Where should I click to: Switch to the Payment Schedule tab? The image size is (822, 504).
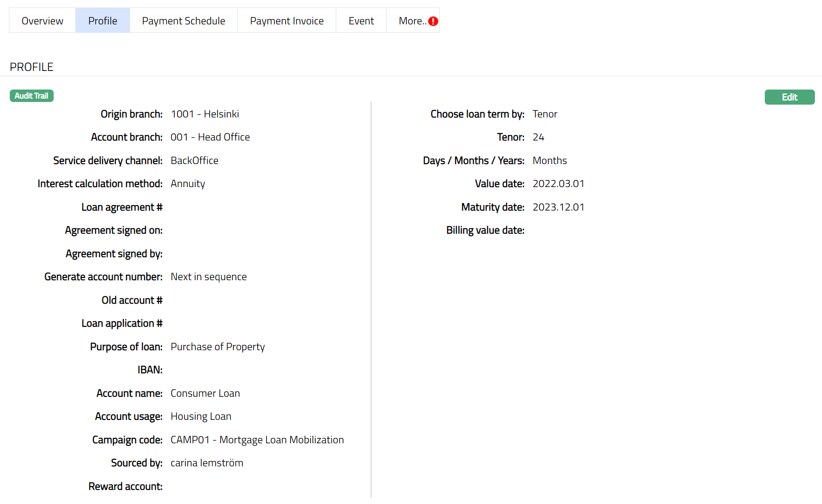[x=183, y=21]
